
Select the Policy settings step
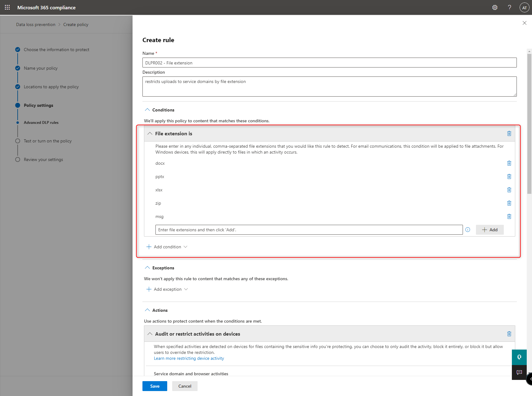38,105
